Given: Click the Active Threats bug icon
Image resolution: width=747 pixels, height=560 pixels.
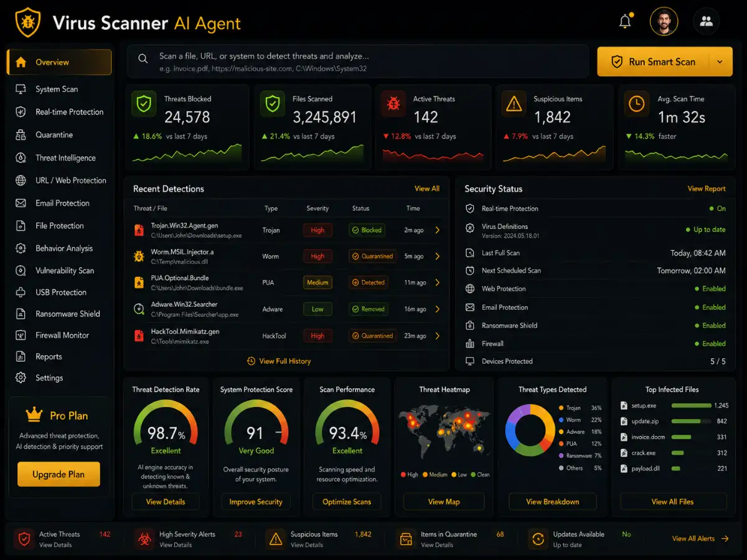Looking at the screenshot, I should pos(393,105).
